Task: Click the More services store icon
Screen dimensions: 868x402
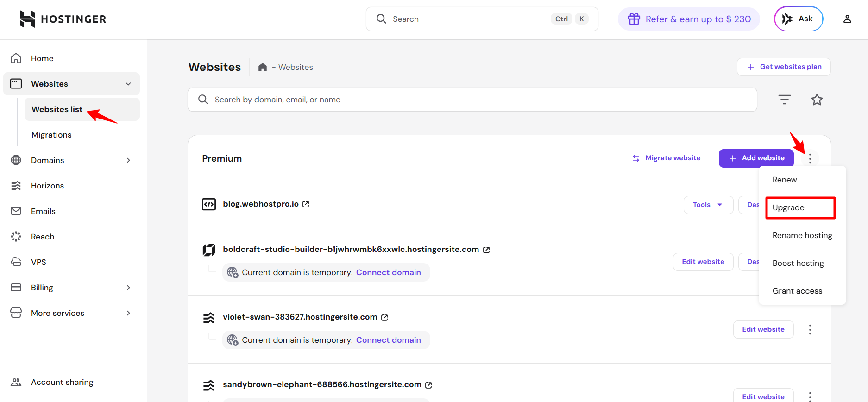Action: pyautogui.click(x=16, y=313)
